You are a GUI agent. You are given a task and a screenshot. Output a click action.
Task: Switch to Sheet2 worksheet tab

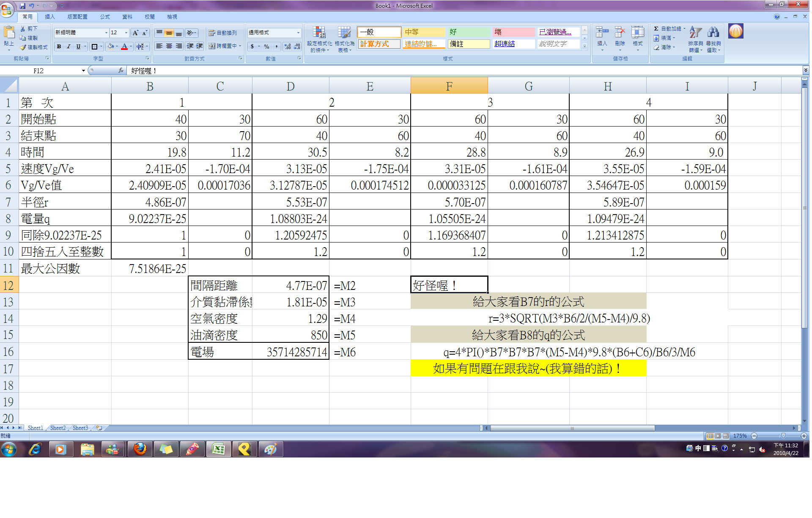(58, 428)
